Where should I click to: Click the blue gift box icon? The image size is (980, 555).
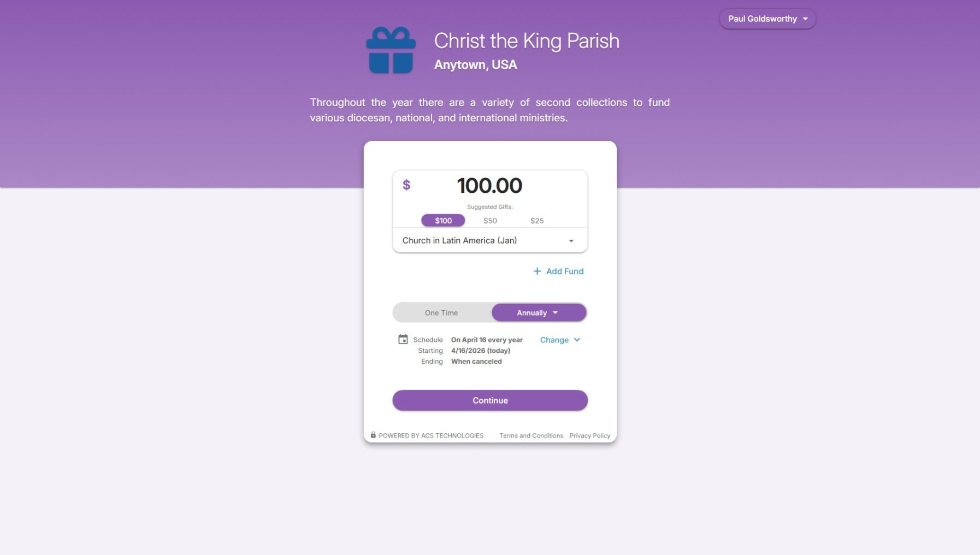(391, 50)
